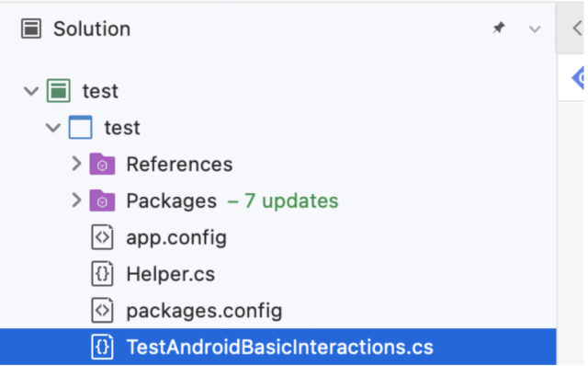The image size is (588, 366).
Task: Expand the Packages folder
Action: coord(76,200)
